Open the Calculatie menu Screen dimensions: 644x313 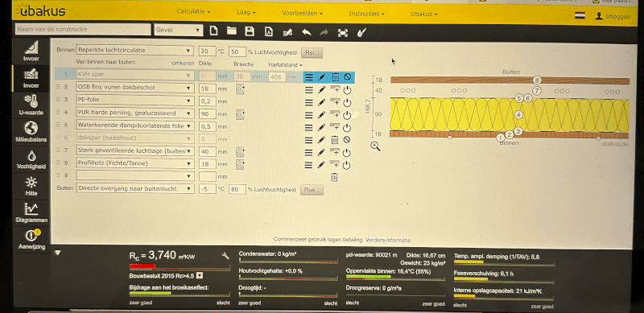click(x=193, y=11)
